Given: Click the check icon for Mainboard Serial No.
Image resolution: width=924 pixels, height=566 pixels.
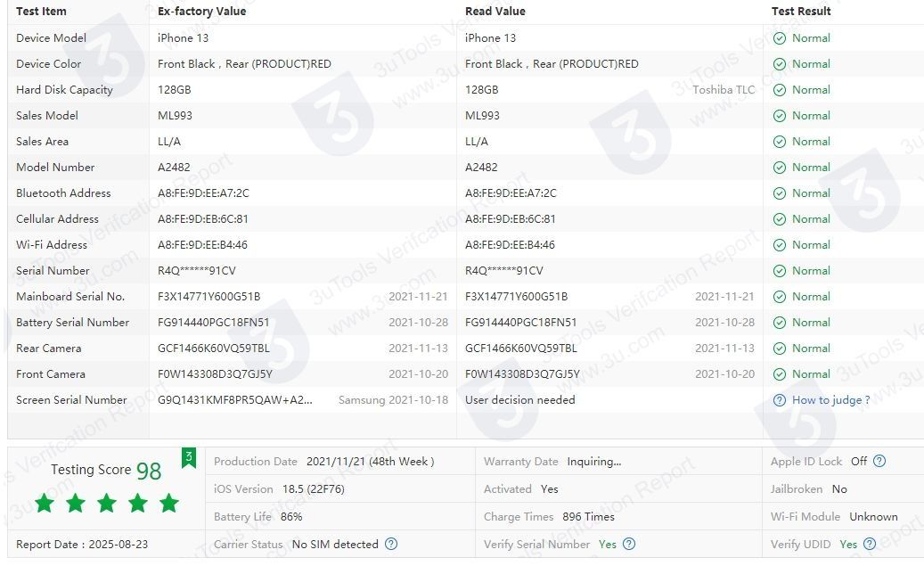Looking at the screenshot, I should [779, 297].
